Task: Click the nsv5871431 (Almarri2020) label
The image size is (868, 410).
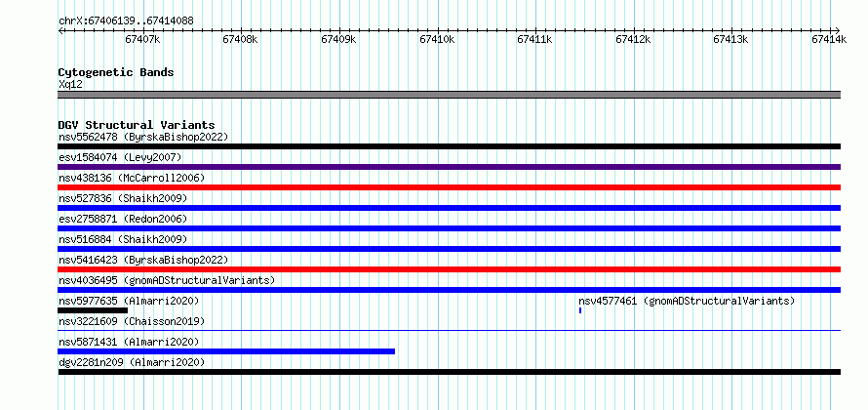Action: coord(129,342)
